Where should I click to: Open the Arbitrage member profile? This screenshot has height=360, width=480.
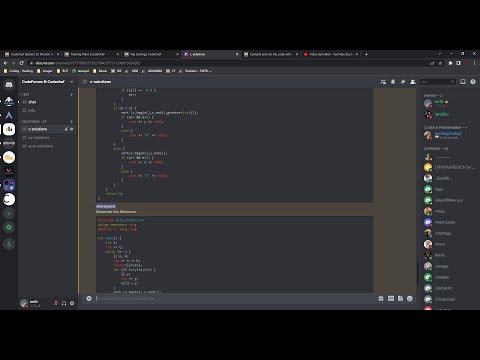(448, 233)
